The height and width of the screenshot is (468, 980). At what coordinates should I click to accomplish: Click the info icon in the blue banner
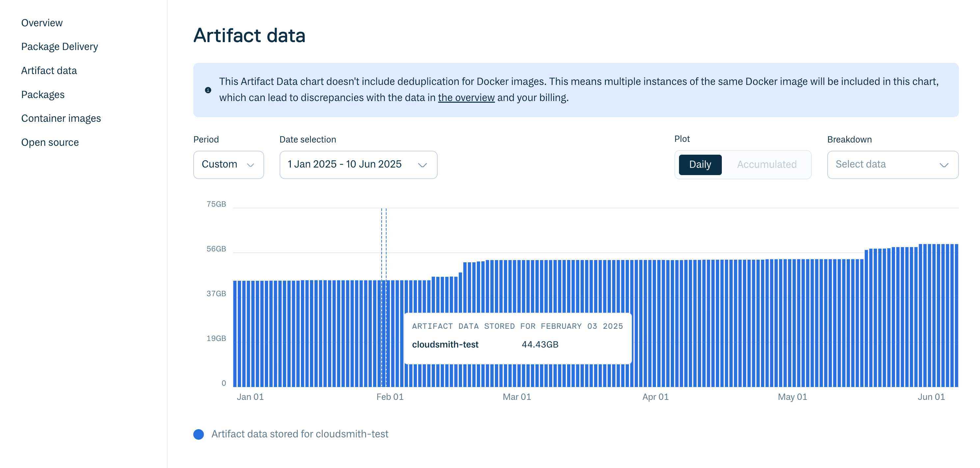(208, 90)
